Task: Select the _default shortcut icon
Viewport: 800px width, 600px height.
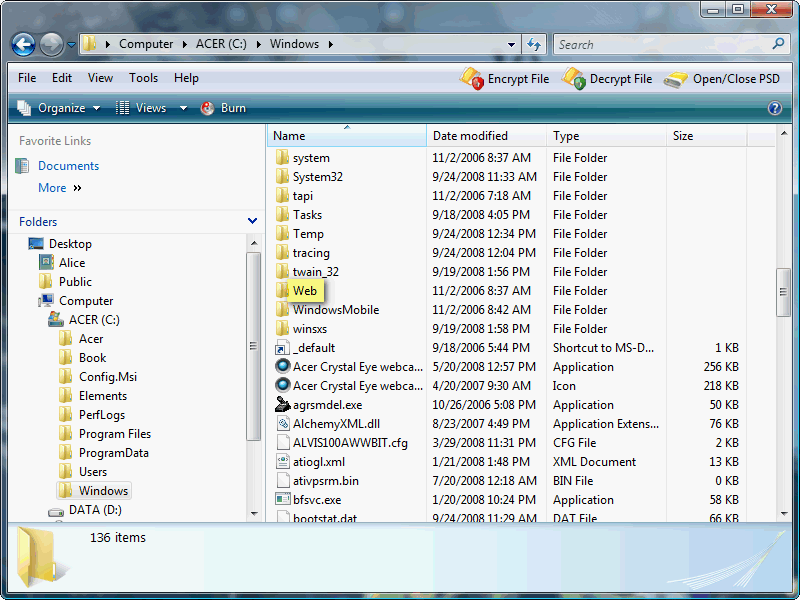Action: 282,348
